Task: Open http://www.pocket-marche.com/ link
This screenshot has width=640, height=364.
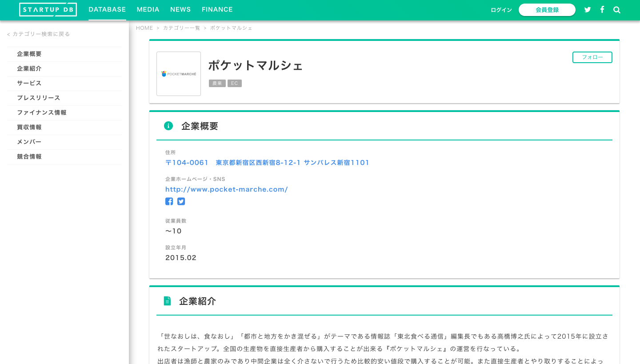Action: pyautogui.click(x=227, y=189)
